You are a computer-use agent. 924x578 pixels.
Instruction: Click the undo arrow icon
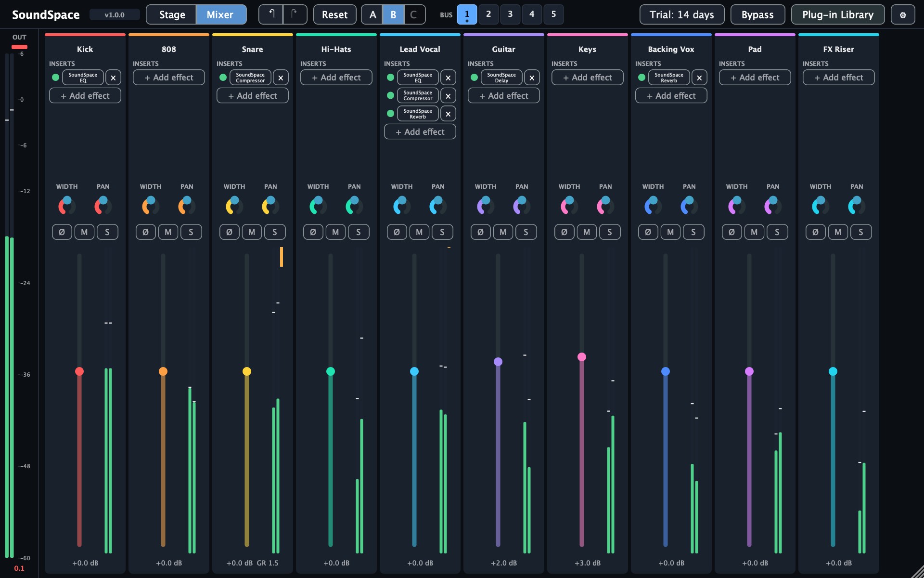[x=271, y=14]
